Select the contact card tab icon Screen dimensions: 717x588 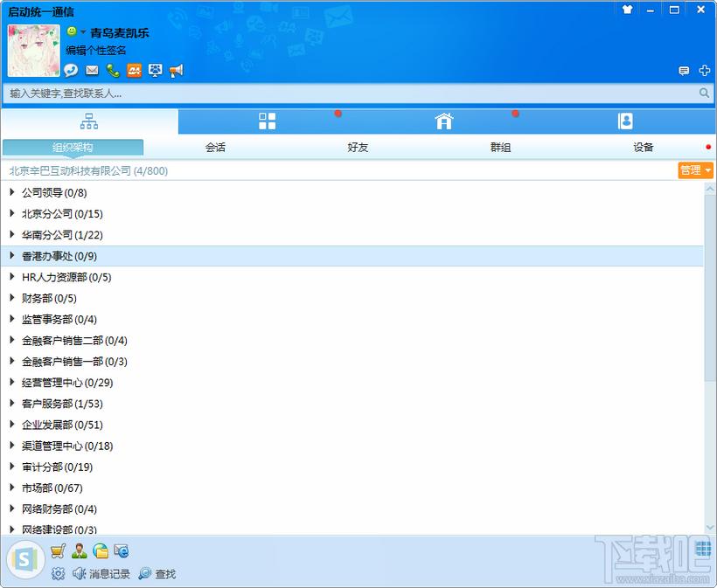click(x=625, y=121)
